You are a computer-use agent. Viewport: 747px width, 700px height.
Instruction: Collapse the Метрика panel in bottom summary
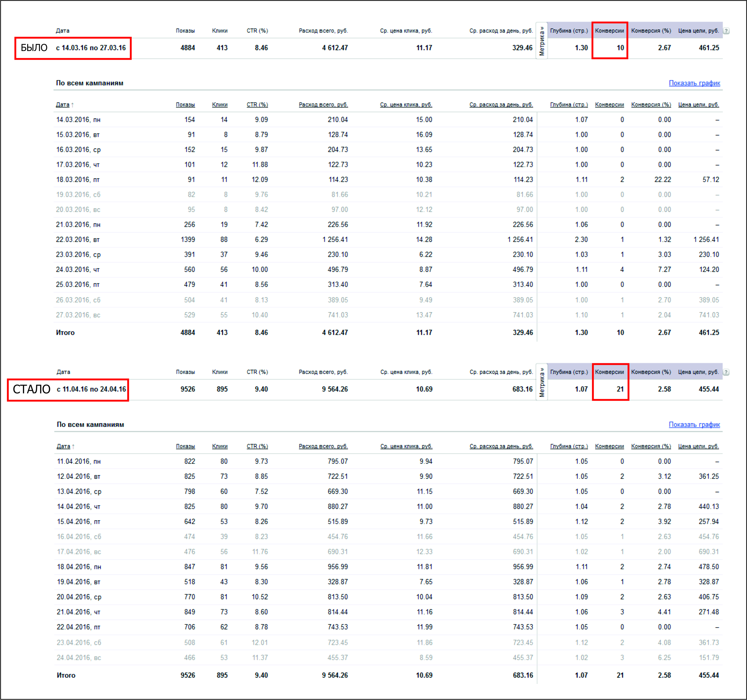coord(542,382)
